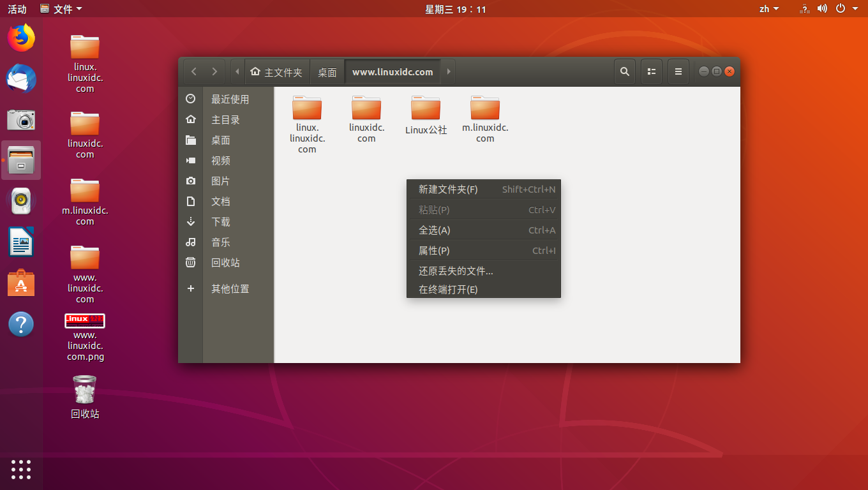Select the 桌面 path bar button

pos(327,72)
